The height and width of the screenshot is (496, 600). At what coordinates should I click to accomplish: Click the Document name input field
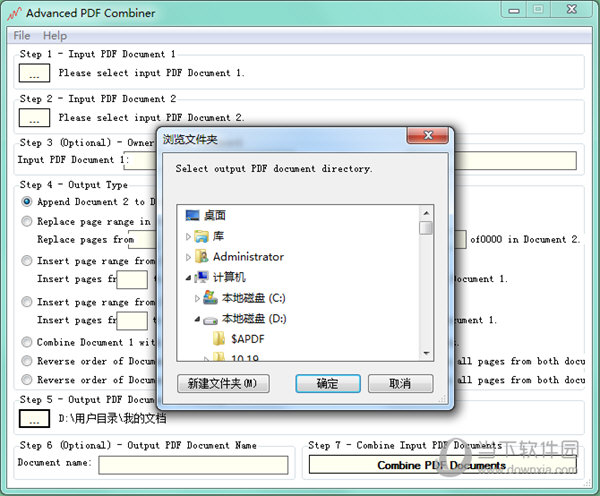pos(193,465)
